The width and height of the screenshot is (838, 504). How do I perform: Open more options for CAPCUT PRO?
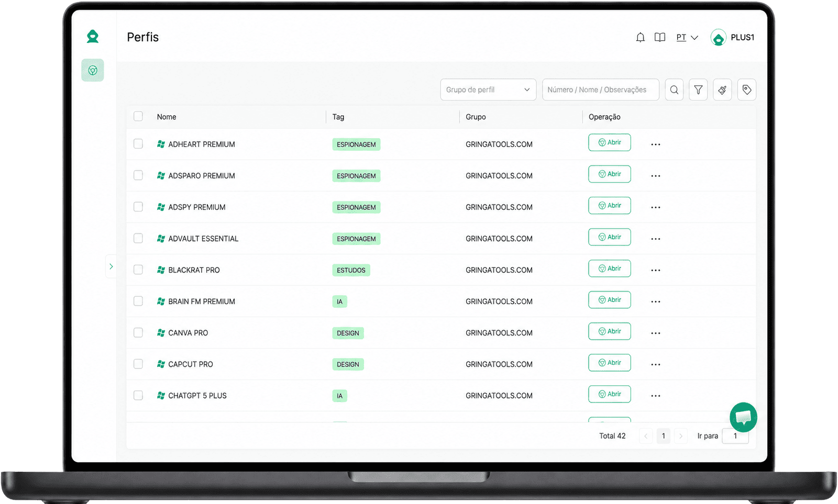656,364
